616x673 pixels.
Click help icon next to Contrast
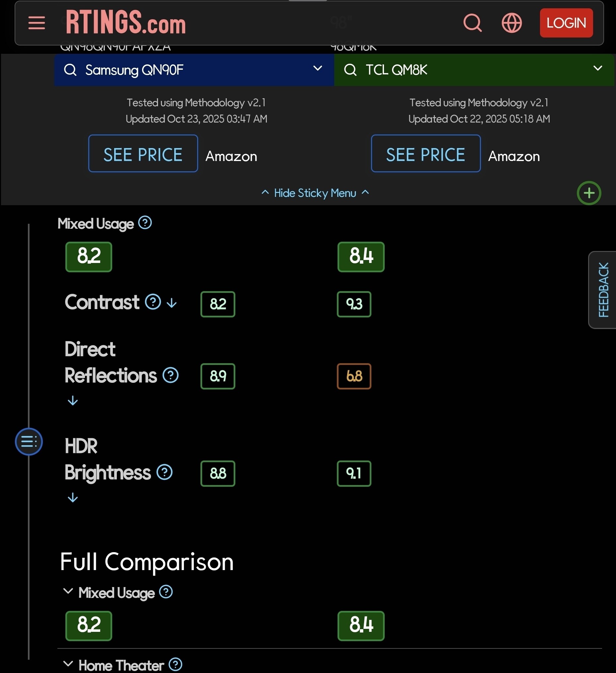[x=153, y=302]
